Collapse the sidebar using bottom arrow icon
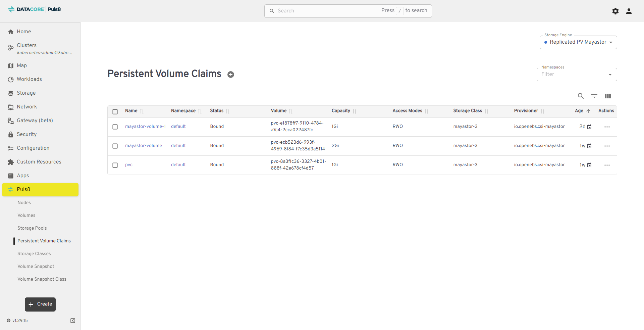644x330 pixels. tap(73, 321)
